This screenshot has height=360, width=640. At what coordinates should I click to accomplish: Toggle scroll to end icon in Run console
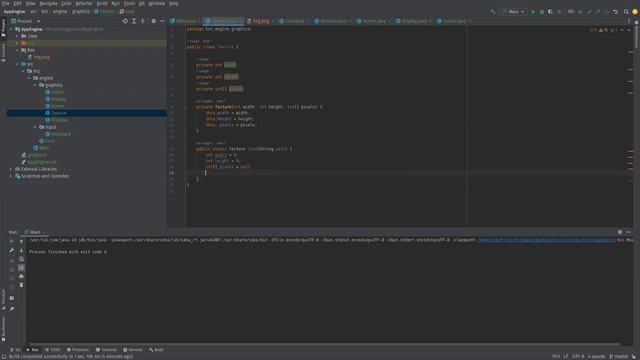point(21,268)
